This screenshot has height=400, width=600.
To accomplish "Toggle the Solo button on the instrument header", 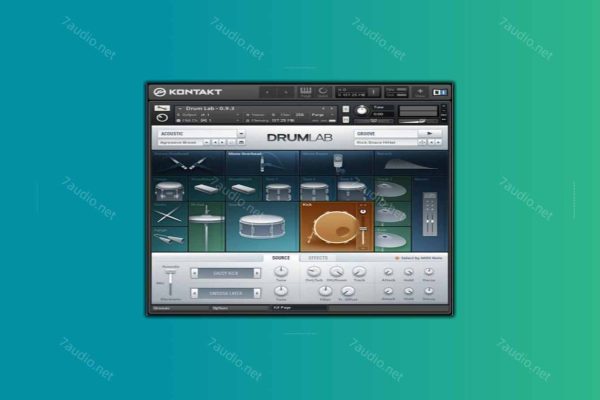I will [x=346, y=109].
